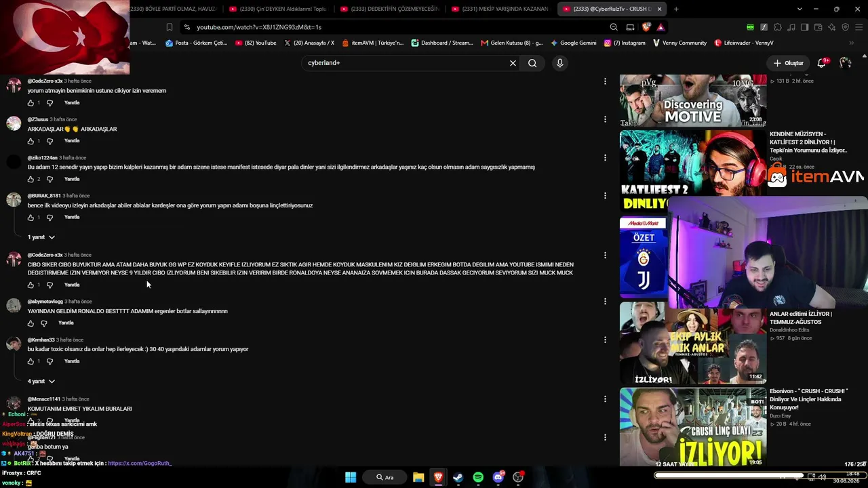Like the @BURAK_8181 comment
Image resolution: width=868 pixels, height=488 pixels.
31,218
